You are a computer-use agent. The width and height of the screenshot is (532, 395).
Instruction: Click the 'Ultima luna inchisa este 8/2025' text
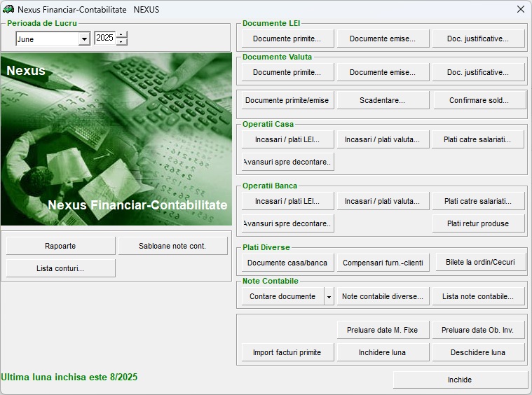pos(69,377)
